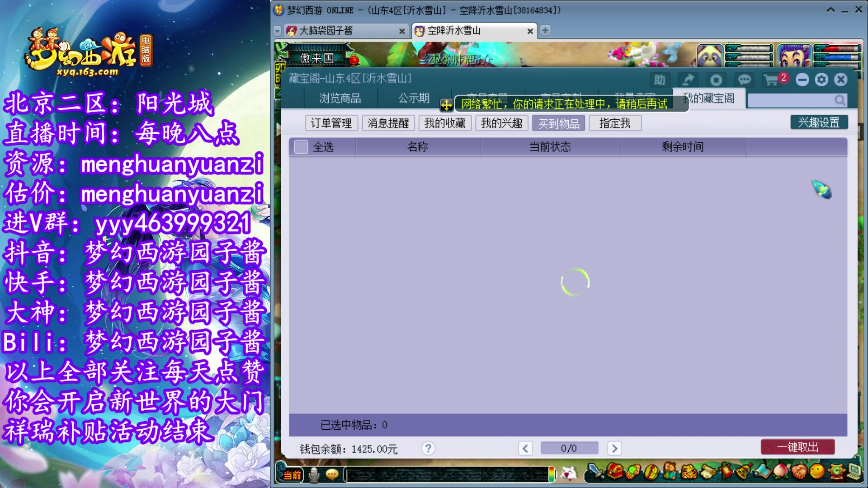Click the golden bell icon in bottom toolbar

(x=743, y=472)
